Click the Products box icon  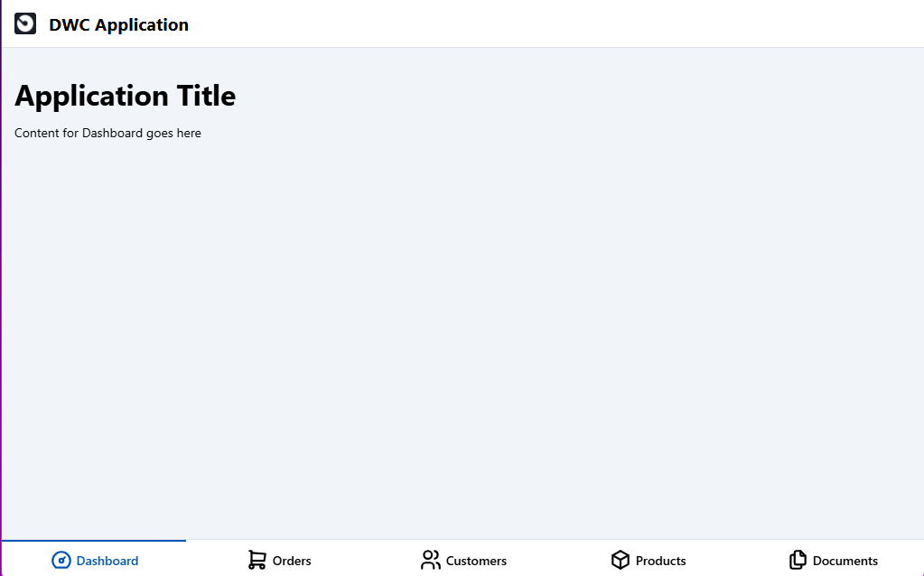621,560
